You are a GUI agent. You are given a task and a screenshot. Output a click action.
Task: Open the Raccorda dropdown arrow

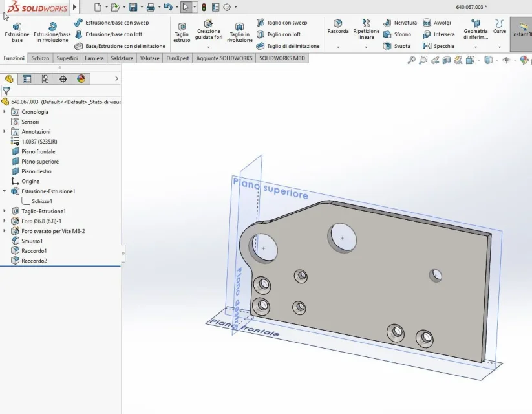338,47
